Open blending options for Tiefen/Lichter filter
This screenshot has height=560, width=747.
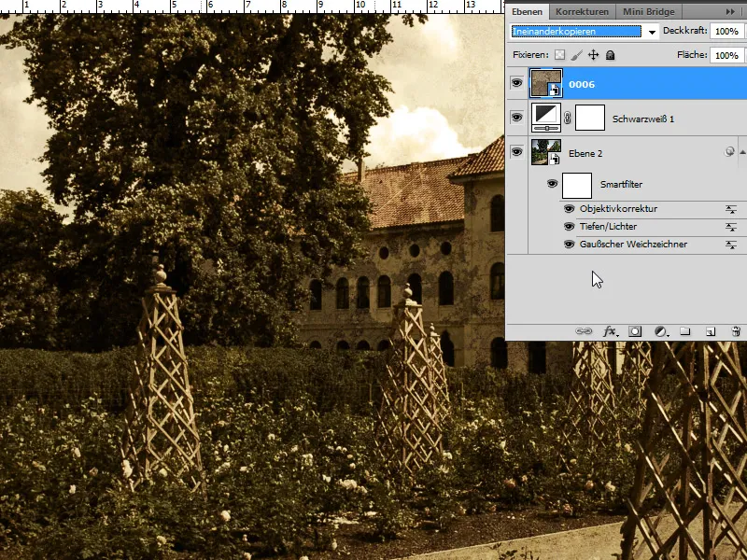(x=731, y=227)
